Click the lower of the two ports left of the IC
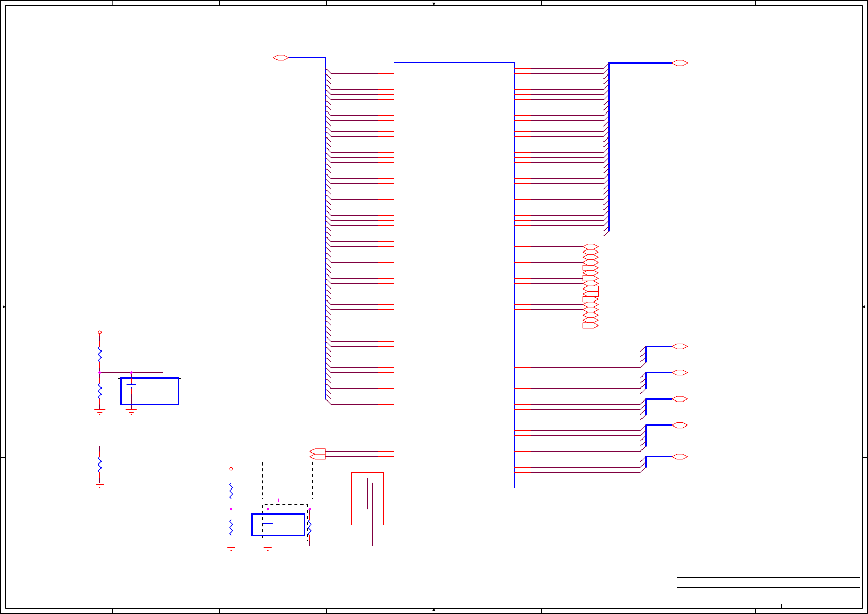Image resolution: width=868 pixels, height=614 pixels. (x=318, y=457)
